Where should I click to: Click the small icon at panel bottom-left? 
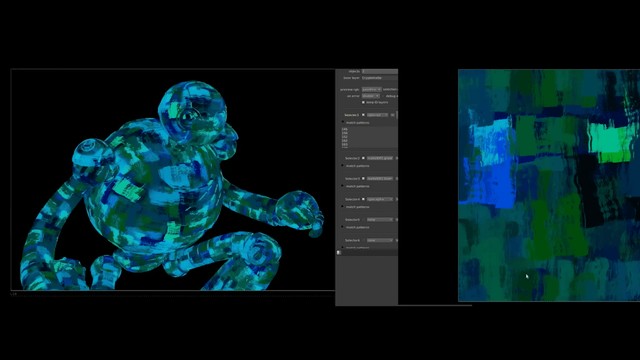(x=339, y=253)
